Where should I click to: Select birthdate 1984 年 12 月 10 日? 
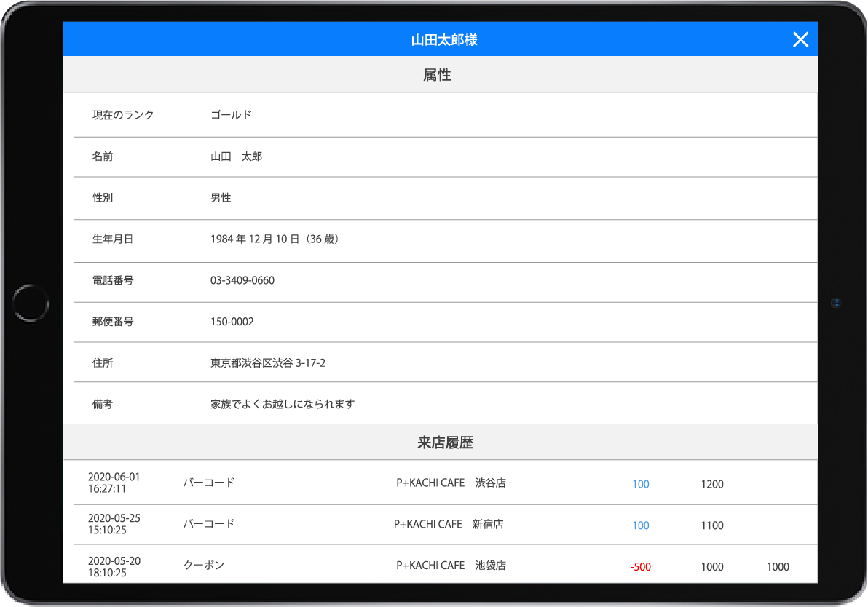pos(255,239)
